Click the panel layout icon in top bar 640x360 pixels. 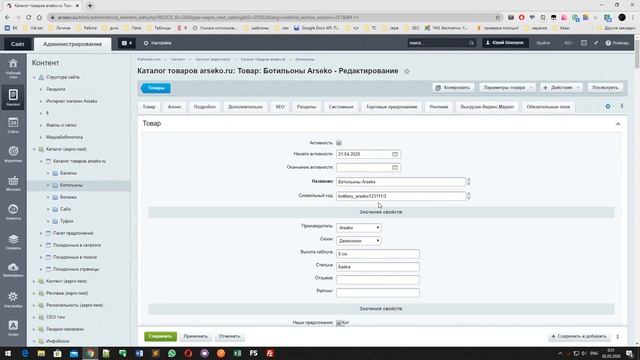pyautogui.click(x=584, y=43)
